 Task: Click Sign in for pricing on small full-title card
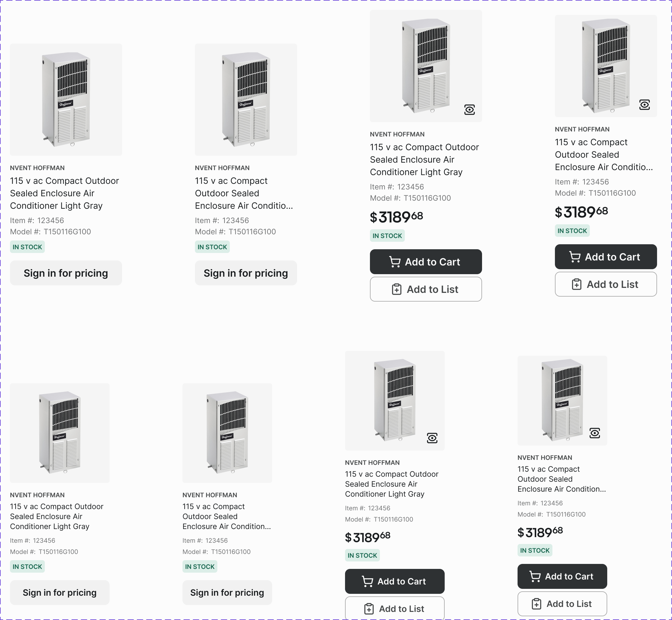[x=60, y=593]
